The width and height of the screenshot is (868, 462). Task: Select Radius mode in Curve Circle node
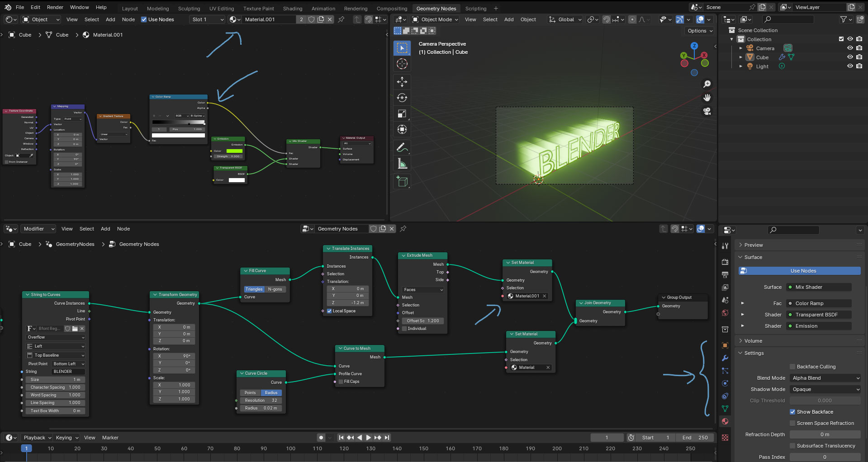point(271,393)
